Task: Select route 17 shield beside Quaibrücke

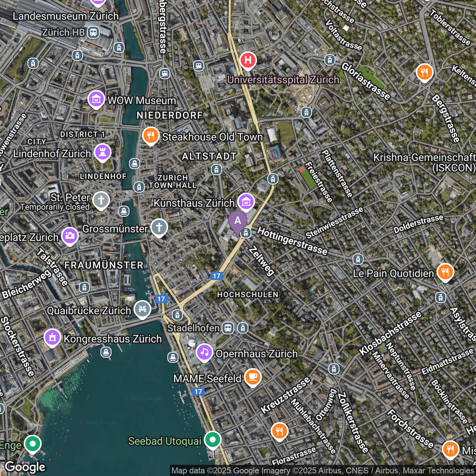Action: (x=161, y=299)
